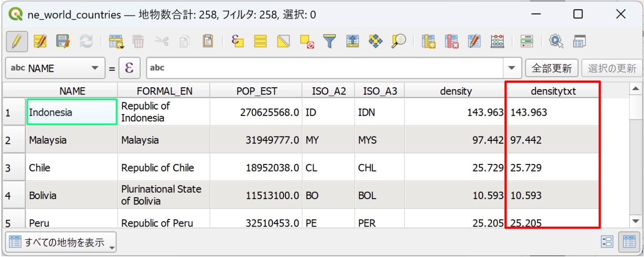
Task: Click the CL ISO_A2 cell
Action: coord(329,167)
